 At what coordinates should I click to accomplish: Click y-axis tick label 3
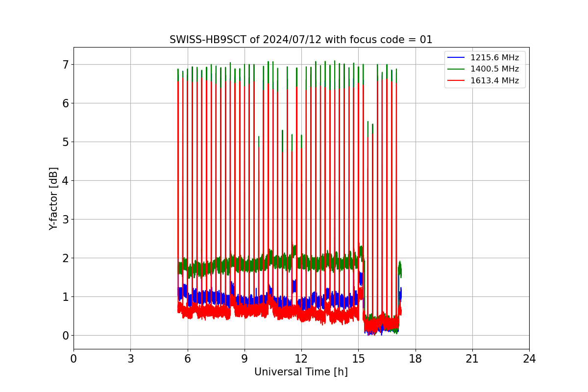[65, 220]
